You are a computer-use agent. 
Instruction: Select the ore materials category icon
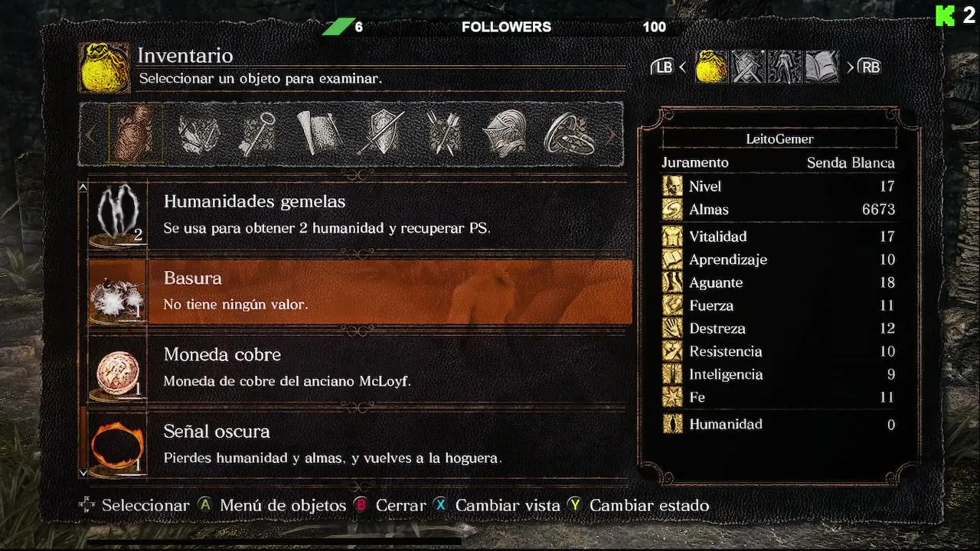point(198,135)
